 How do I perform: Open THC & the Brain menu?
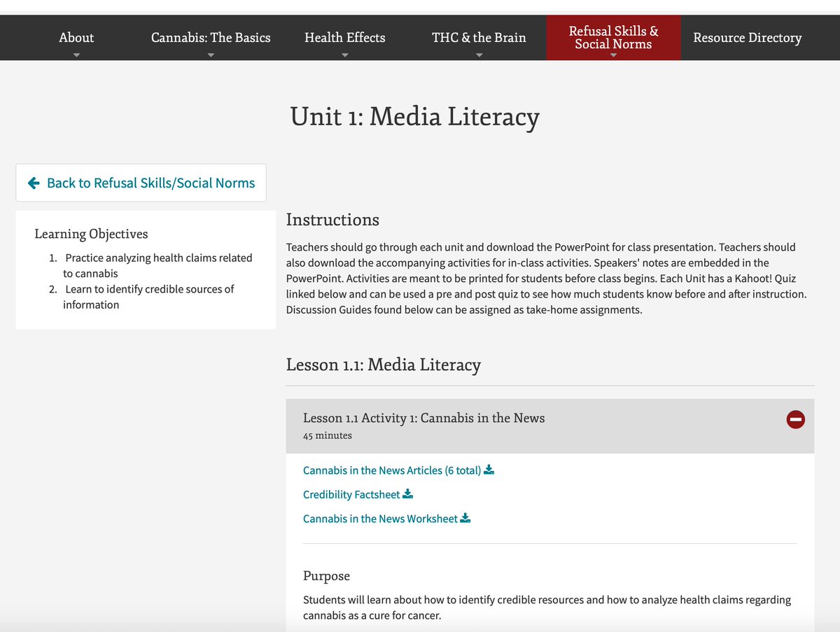(x=479, y=38)
